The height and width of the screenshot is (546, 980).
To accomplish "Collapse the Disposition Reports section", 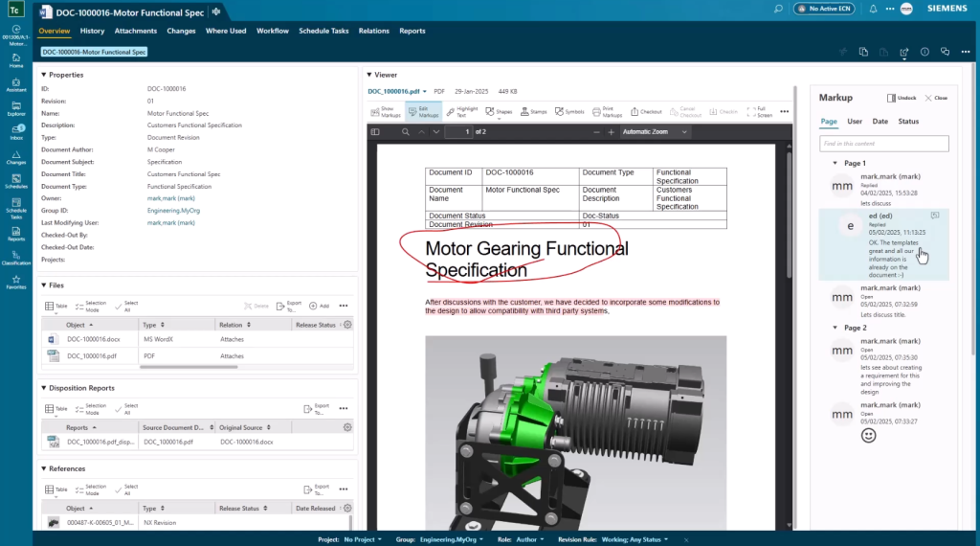I will [x=44, y=388].
